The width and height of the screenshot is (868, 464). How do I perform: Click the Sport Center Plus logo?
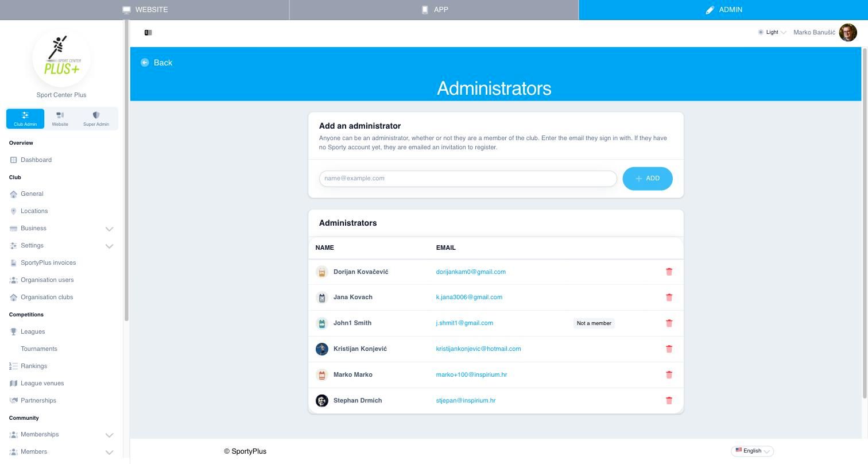61,59
